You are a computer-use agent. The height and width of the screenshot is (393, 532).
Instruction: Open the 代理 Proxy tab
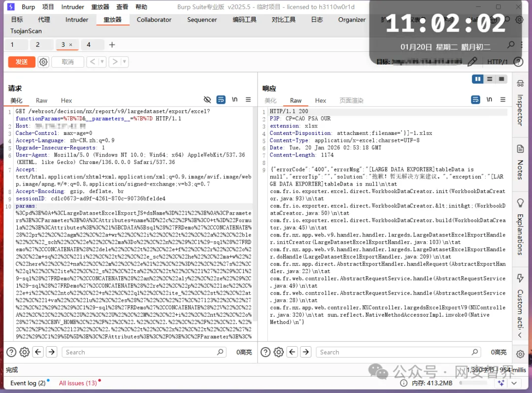44,20
